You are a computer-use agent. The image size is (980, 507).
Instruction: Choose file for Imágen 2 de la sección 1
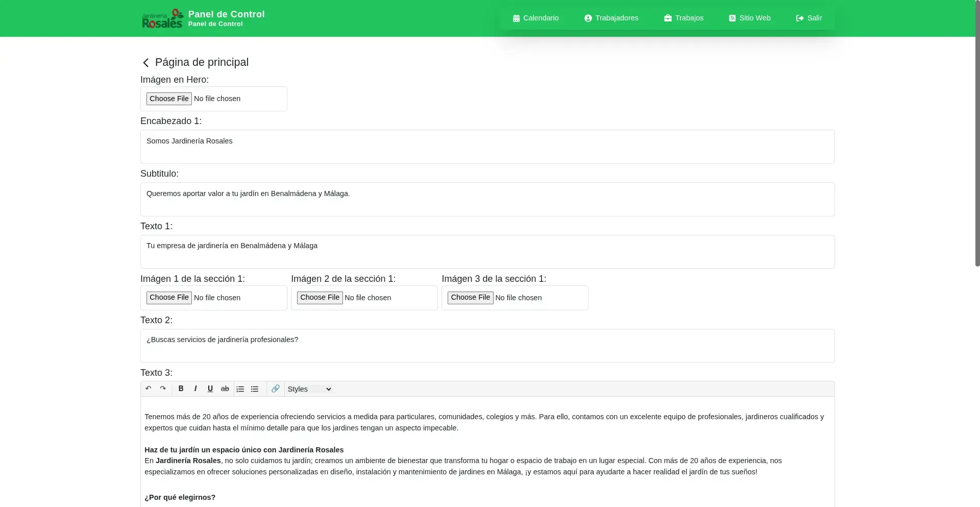[320, 298]
